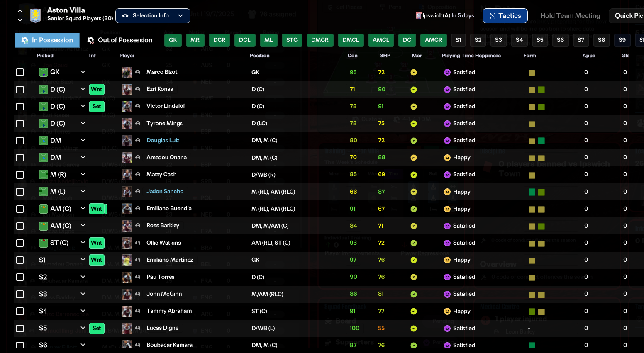The width and height of the screenshot is (644, 353).
Task: Select the S4 substitute filter
Action: (519, 40)
